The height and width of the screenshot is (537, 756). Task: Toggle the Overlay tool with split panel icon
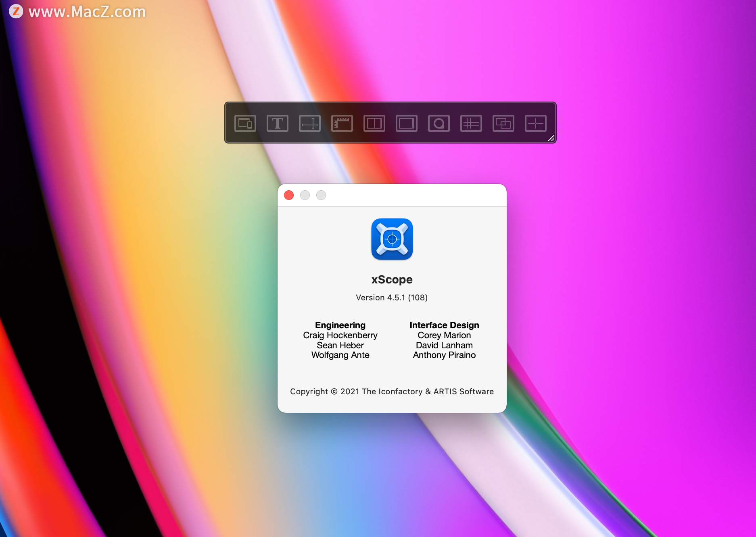374,123
